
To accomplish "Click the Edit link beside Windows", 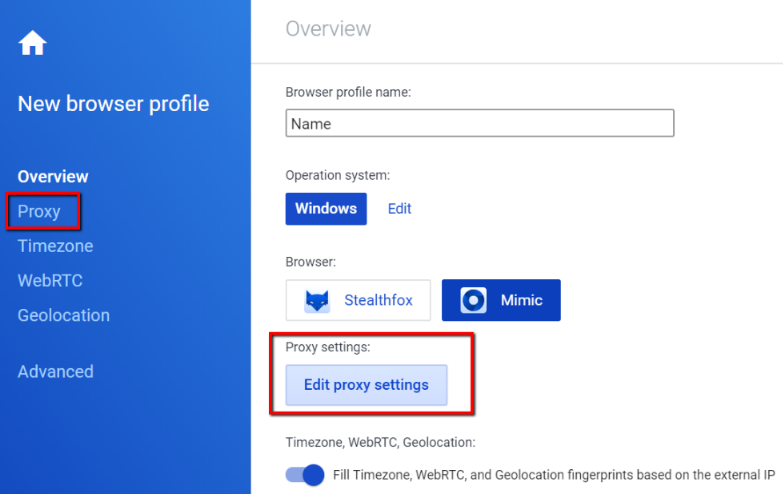I will (399, 209).
